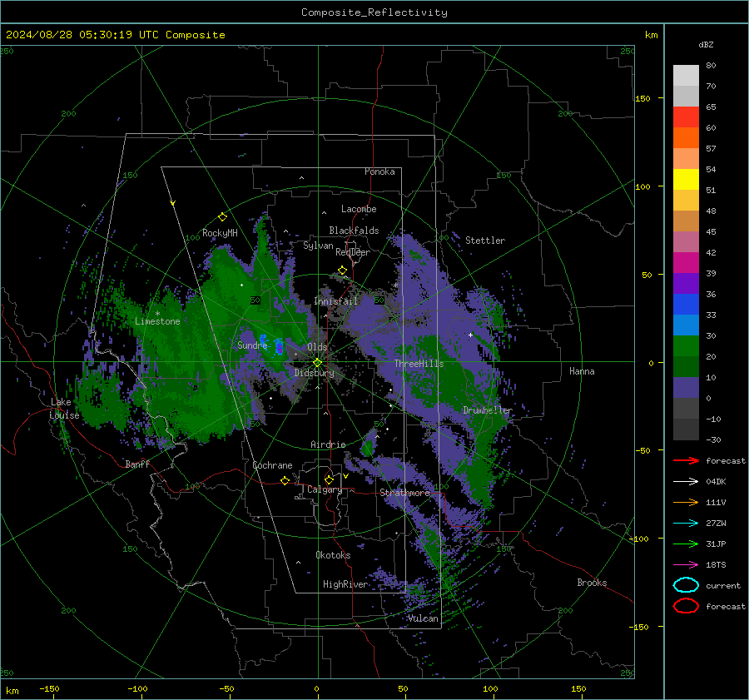Click the Lacombe label
The image size is (749, 700).
point(359,209)
